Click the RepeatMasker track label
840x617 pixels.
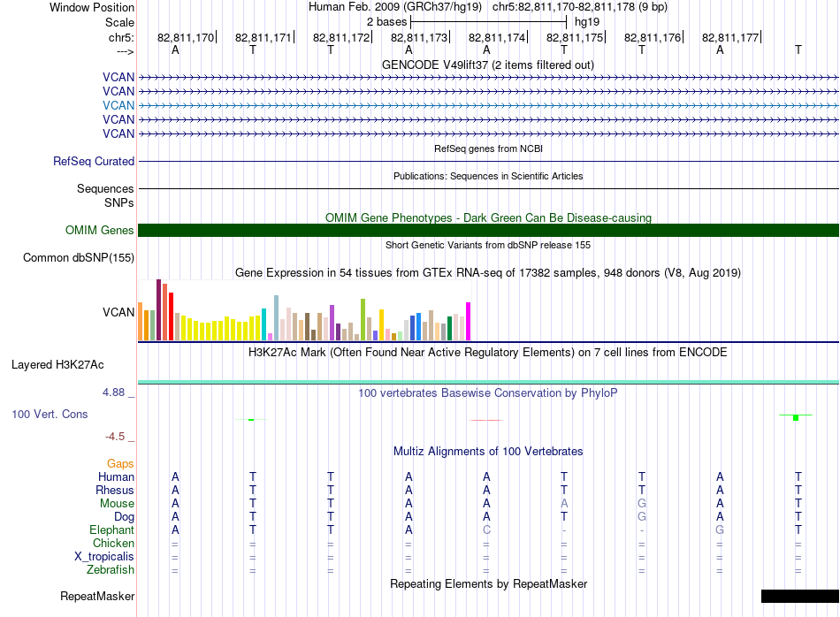click(97, 596)
